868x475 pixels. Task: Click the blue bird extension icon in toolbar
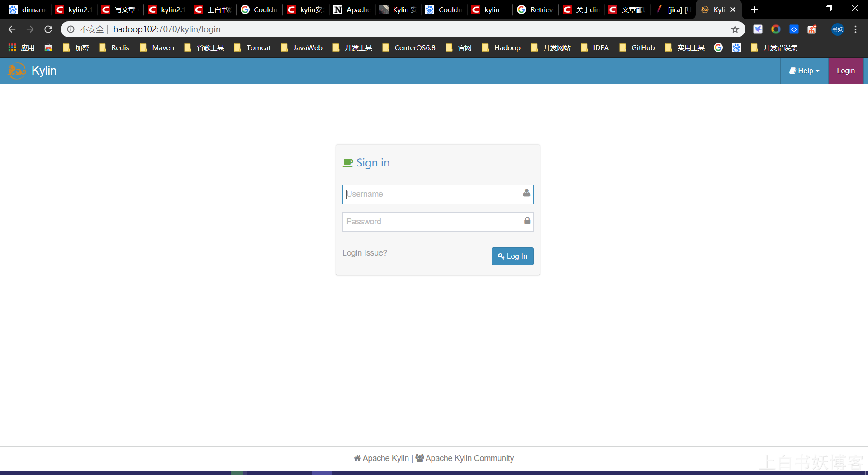point(758,29)
